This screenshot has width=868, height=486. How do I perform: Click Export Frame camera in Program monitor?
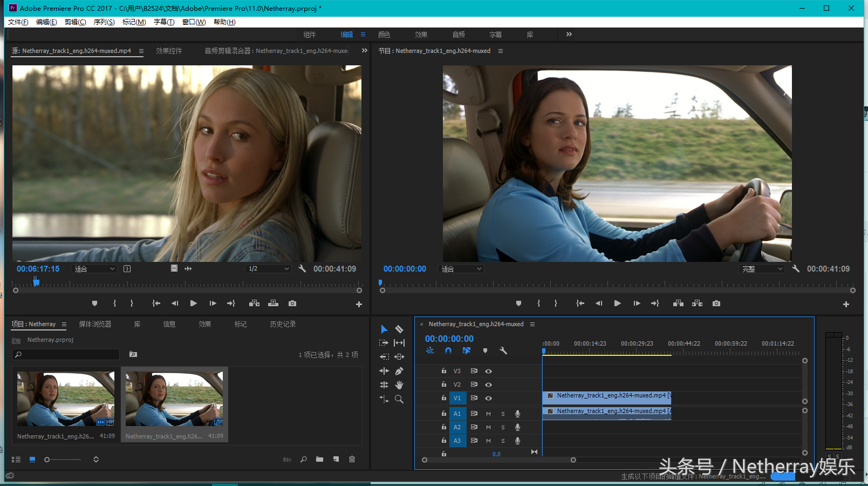coord(716,303)
